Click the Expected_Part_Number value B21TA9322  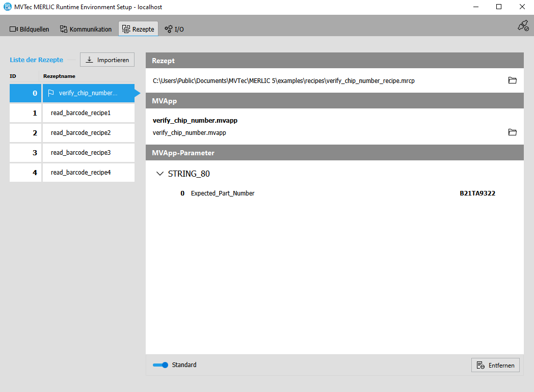477,193
